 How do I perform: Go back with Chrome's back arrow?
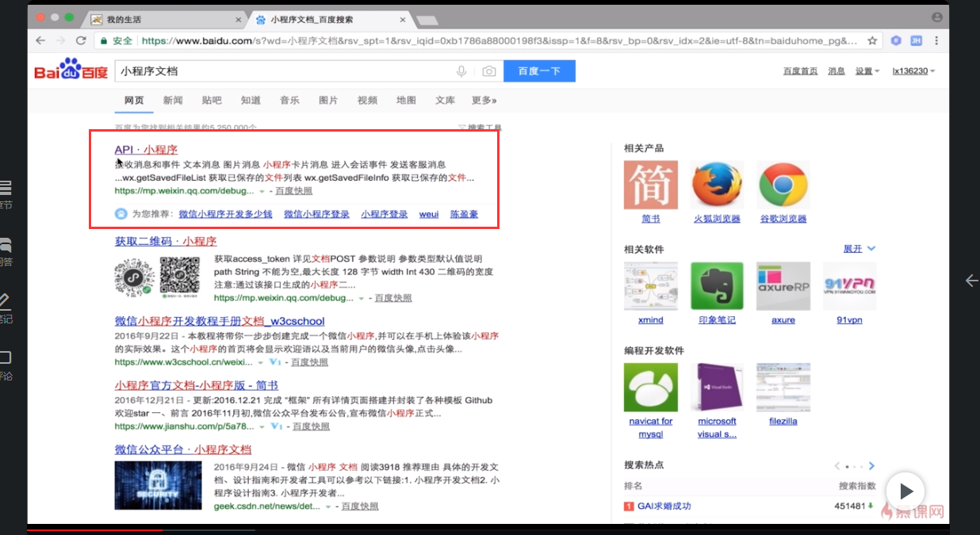click(x=40, y=40)
